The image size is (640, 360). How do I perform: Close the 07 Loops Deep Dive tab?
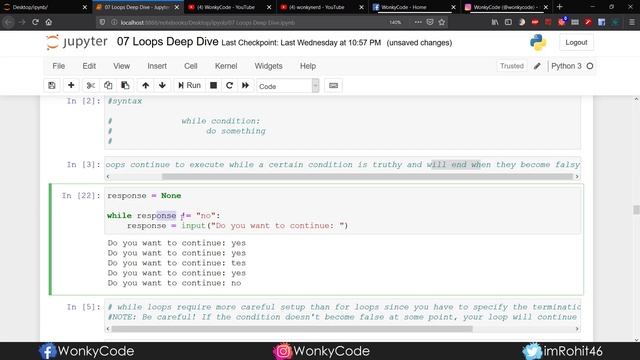177,7
